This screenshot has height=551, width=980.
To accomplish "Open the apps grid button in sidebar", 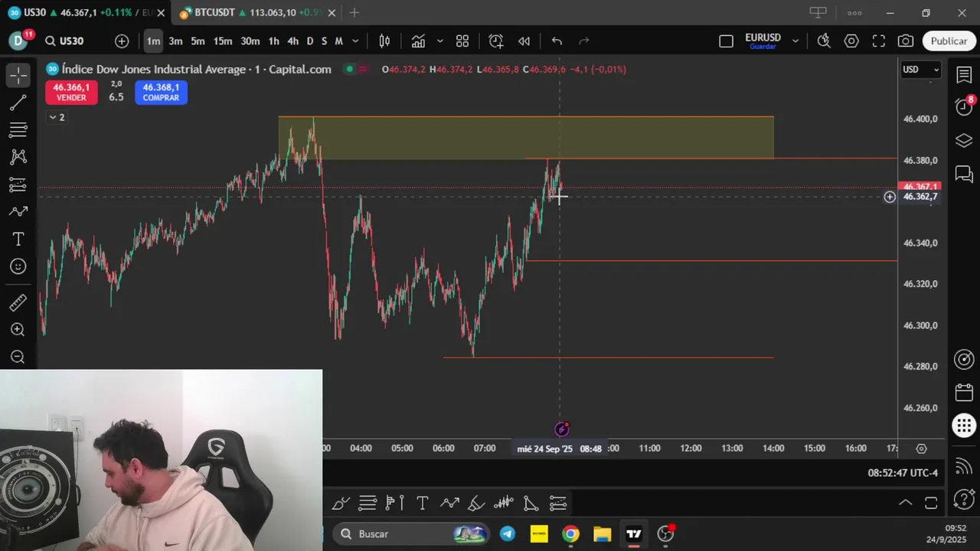I will tap(964, 425).
